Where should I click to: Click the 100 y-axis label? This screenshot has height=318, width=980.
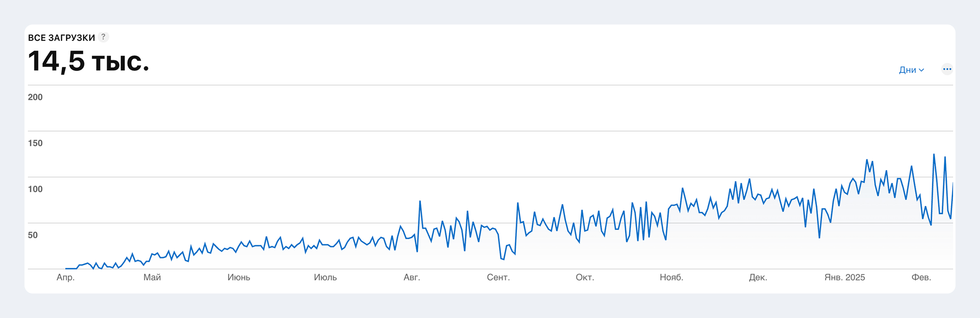pos(35,189)
